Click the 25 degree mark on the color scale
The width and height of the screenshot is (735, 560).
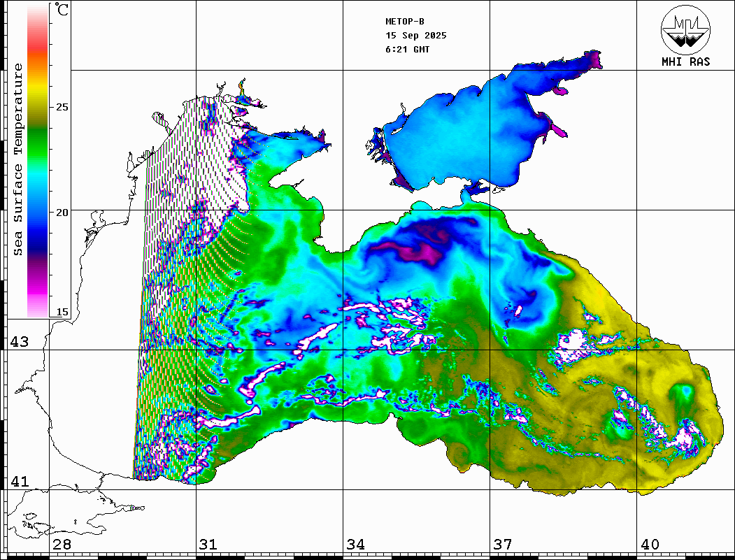[62, 108]
